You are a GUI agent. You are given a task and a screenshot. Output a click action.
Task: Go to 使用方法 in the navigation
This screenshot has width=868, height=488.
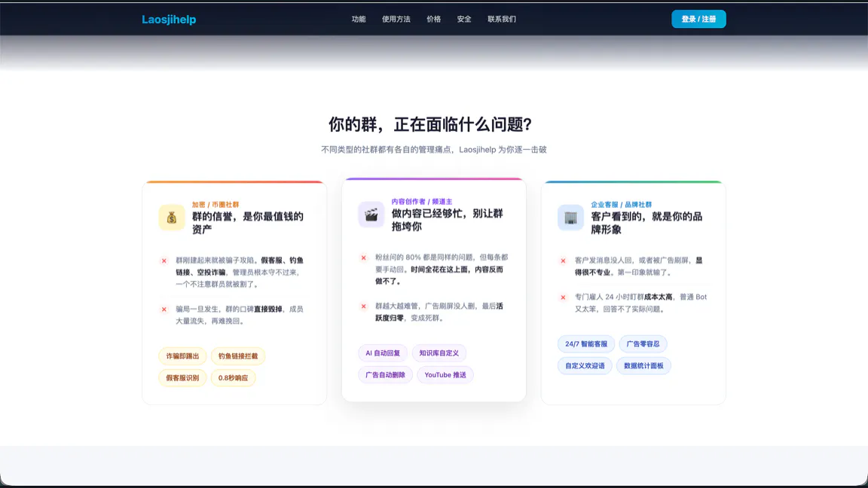point(396,20)
